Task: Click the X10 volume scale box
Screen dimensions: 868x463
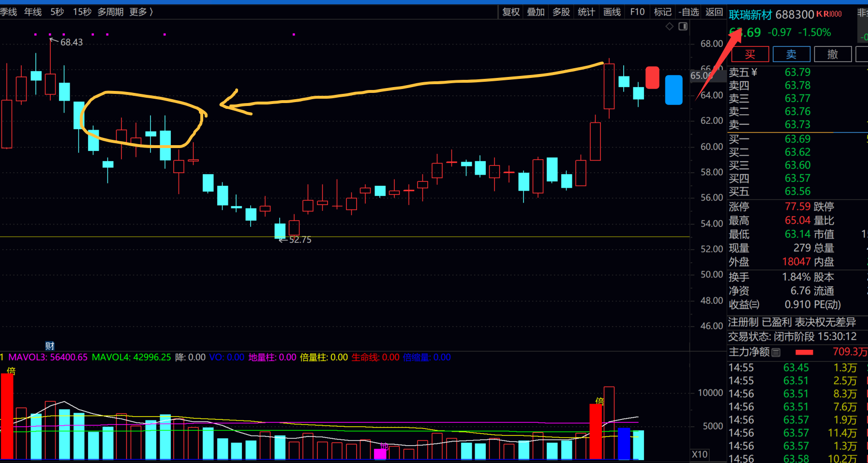Action: 700,454
